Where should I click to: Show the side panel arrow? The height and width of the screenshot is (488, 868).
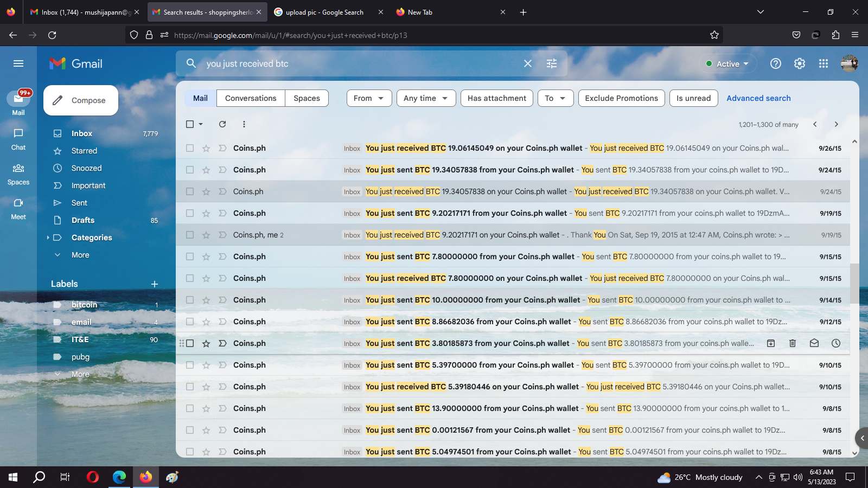click(862, 438)
